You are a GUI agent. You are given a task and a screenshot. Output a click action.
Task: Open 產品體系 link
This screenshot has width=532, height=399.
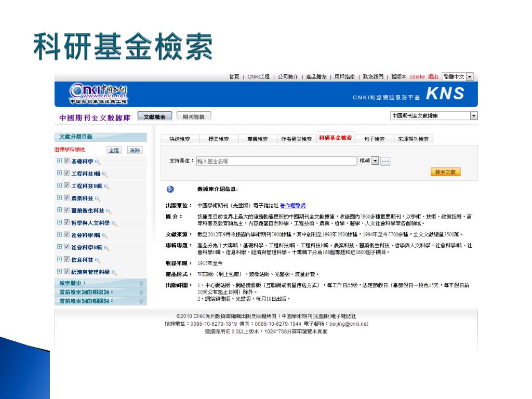(316, 77)
